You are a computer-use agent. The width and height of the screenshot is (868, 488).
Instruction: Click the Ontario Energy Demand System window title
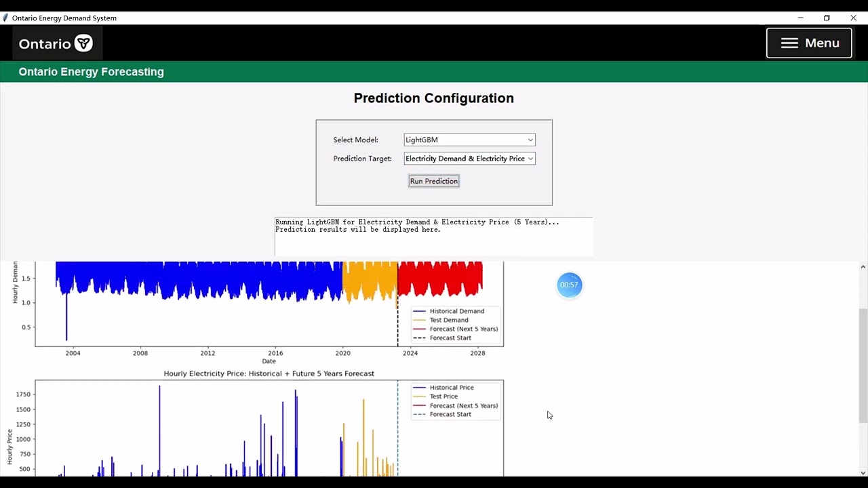64,18
